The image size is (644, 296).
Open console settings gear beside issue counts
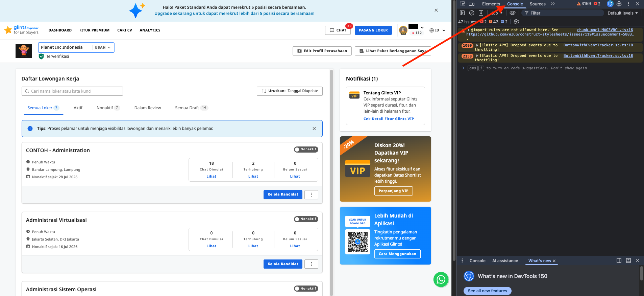tap(516, 22)
